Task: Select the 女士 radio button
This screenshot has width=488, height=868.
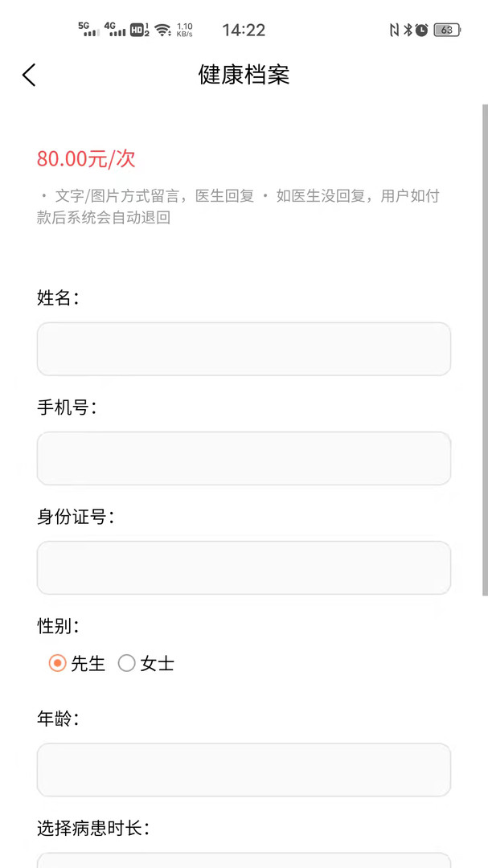Action: tap(127, 664)
